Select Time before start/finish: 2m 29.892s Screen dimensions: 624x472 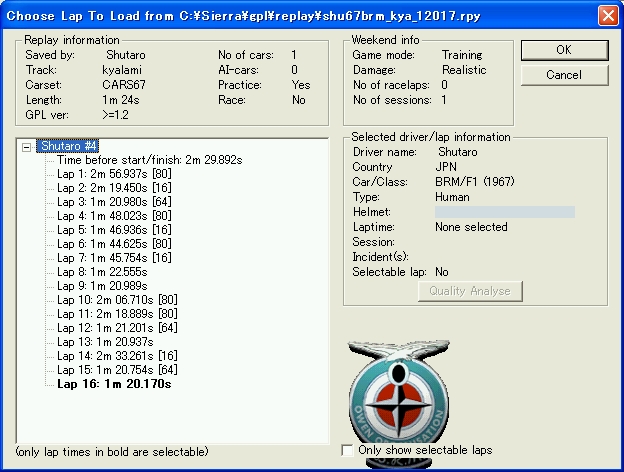tap(150, 160)
